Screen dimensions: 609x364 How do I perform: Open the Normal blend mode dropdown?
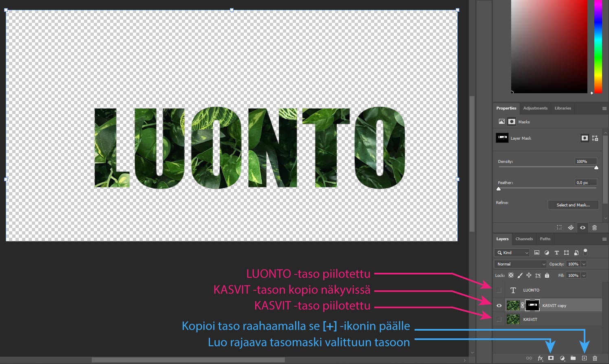[520, 264]
